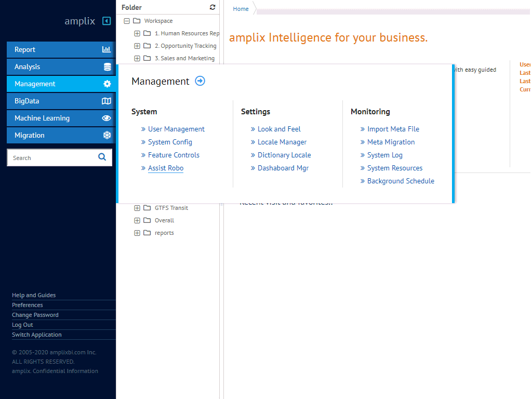Switch to the Home tab
Viewport: 532px width, 399px height.
[241, 9]
